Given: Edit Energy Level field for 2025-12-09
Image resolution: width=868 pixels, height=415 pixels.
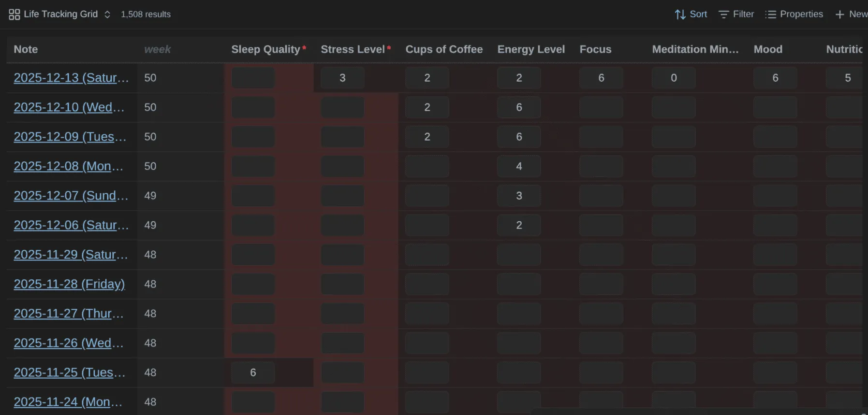Looking at the screenshot, I should pos(519,137).
